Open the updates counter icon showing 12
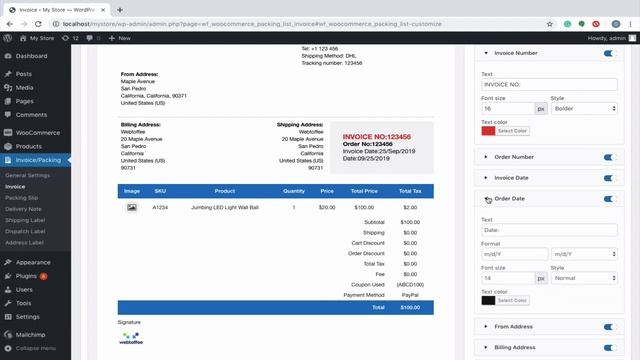 pyautogui.click(x=65, y=38)
